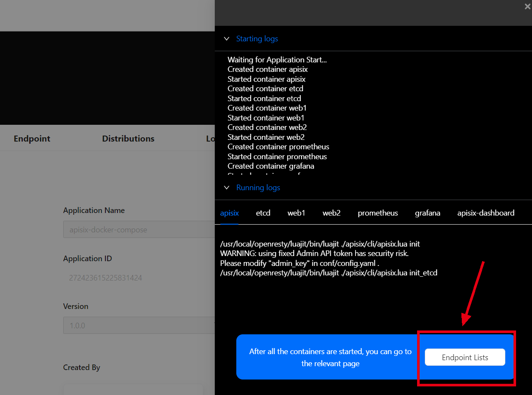This screenshot has width=532, height=395.
Task: Switch to the Endpoint tab in background page
Action: 32,139
